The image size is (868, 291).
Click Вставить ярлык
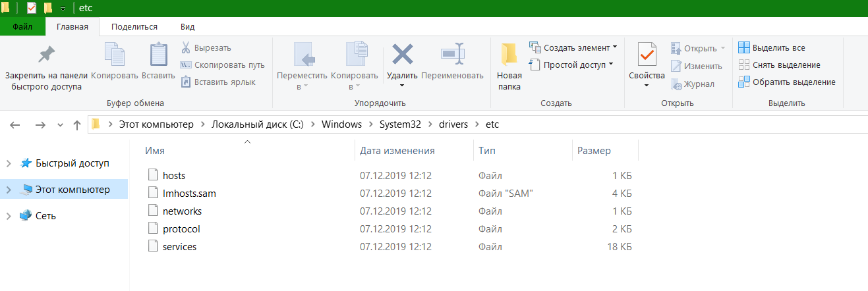(217, 82)
